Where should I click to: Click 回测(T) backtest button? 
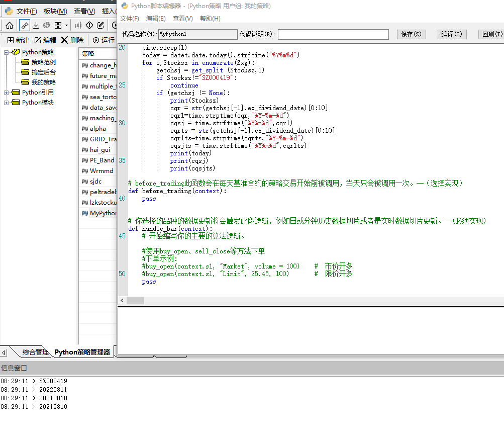[x=491, y=34]
